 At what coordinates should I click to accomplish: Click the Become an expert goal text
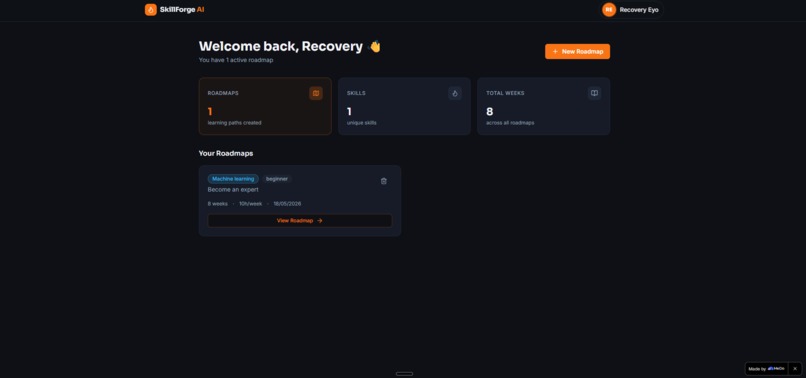(233, 190)
